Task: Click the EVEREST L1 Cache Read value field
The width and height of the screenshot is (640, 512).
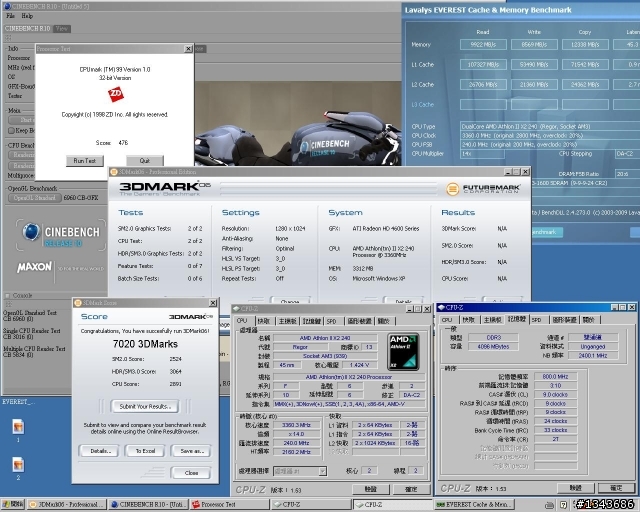Action: [x=483, y=65]
